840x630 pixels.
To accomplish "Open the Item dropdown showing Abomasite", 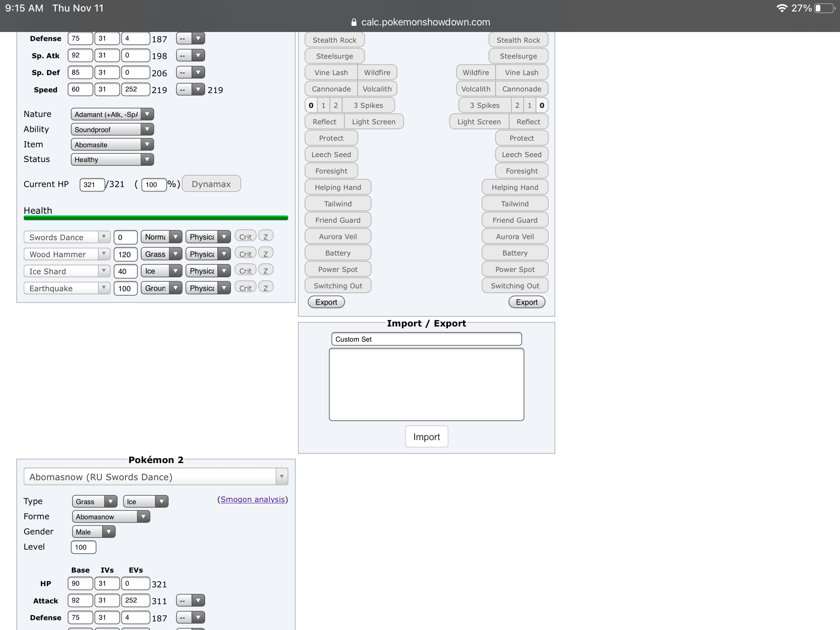I will point(112,144).
